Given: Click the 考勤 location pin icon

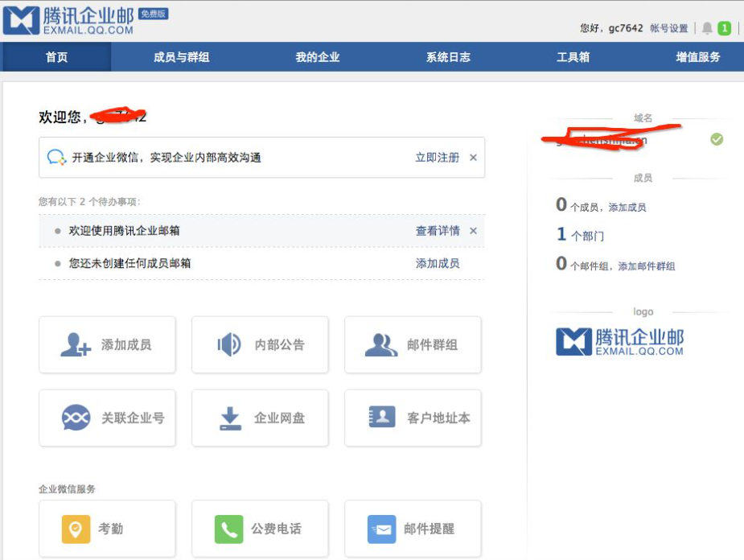Looking at the screenshot, I should [x=76, y=529].
